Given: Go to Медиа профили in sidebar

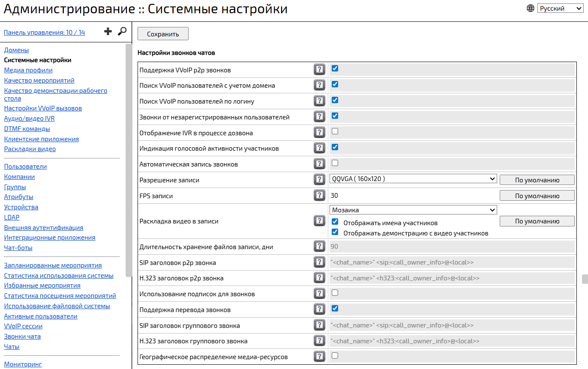Looking at the screenshot, I should pyautogui.click(x=28, y=70).
